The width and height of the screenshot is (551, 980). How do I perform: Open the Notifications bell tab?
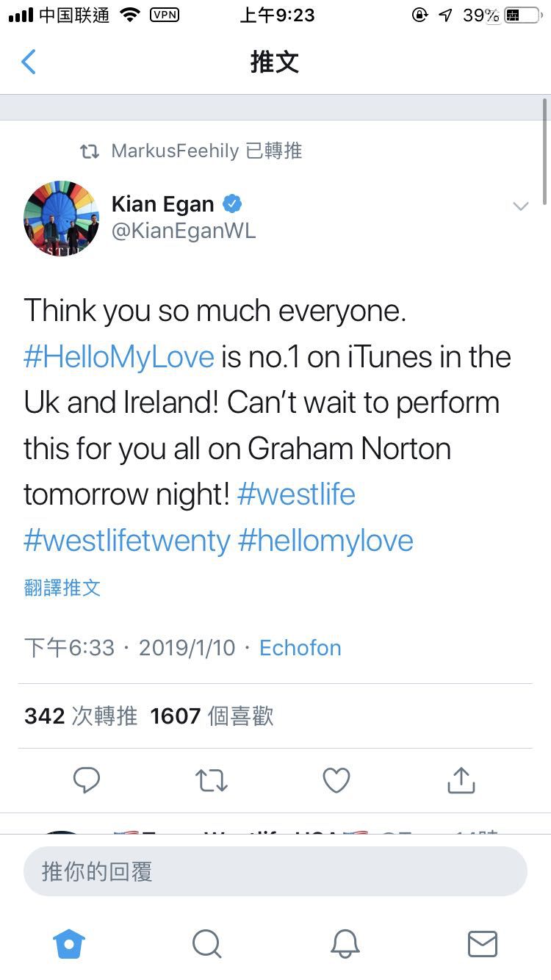coord(345,943)
